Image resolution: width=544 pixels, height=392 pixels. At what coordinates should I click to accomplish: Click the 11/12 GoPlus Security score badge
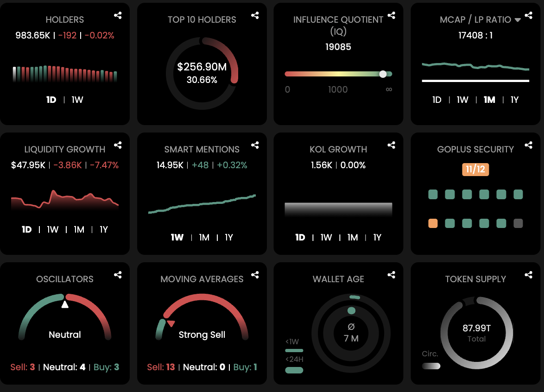click(475, 169)
